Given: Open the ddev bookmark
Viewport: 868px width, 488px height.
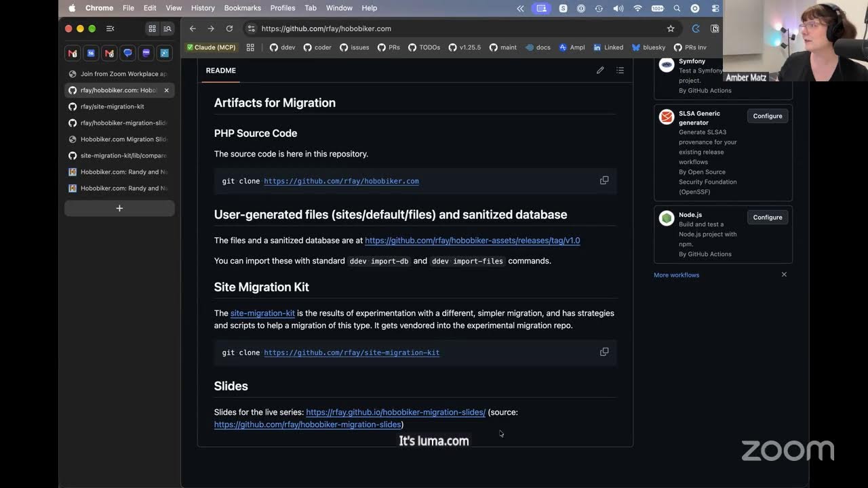Looking at the screenshot, I should click(x=283, y=47).
